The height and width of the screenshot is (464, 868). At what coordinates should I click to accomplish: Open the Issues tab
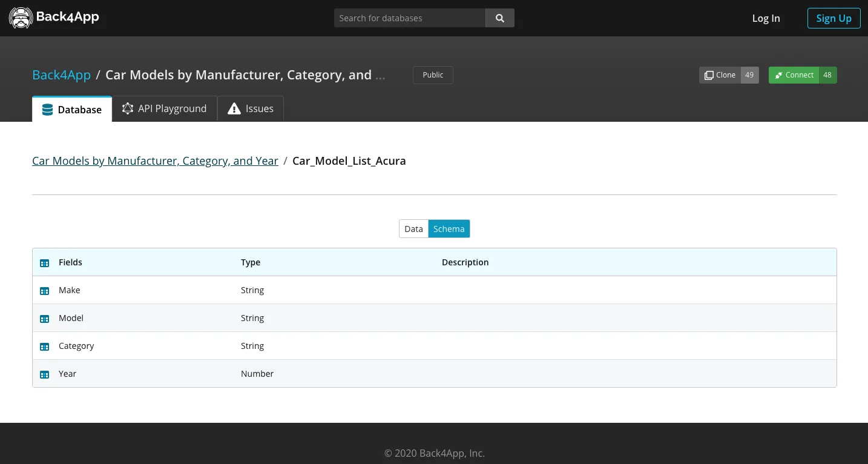[251, 109]
